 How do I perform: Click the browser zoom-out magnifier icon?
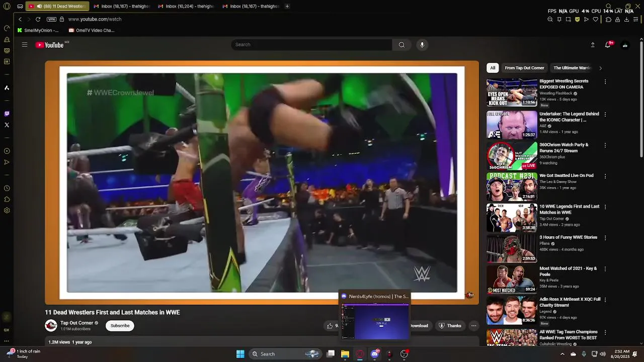(550, 19)
